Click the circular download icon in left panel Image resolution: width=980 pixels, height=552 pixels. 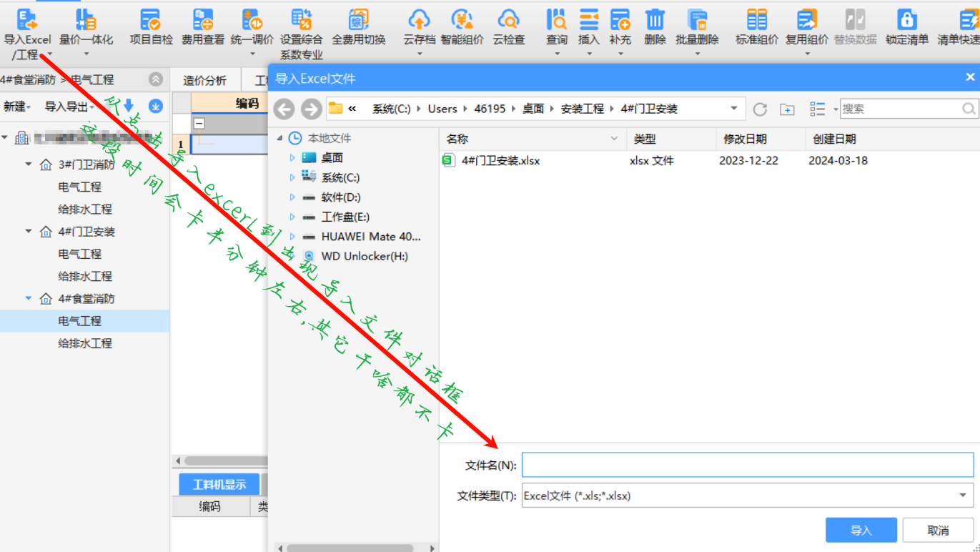(x=155, y=107)
